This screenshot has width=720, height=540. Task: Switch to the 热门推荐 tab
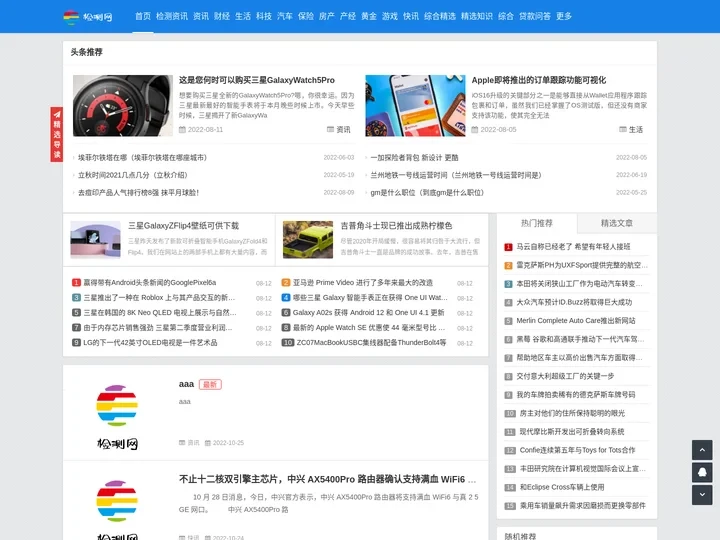tap(537, 223)
